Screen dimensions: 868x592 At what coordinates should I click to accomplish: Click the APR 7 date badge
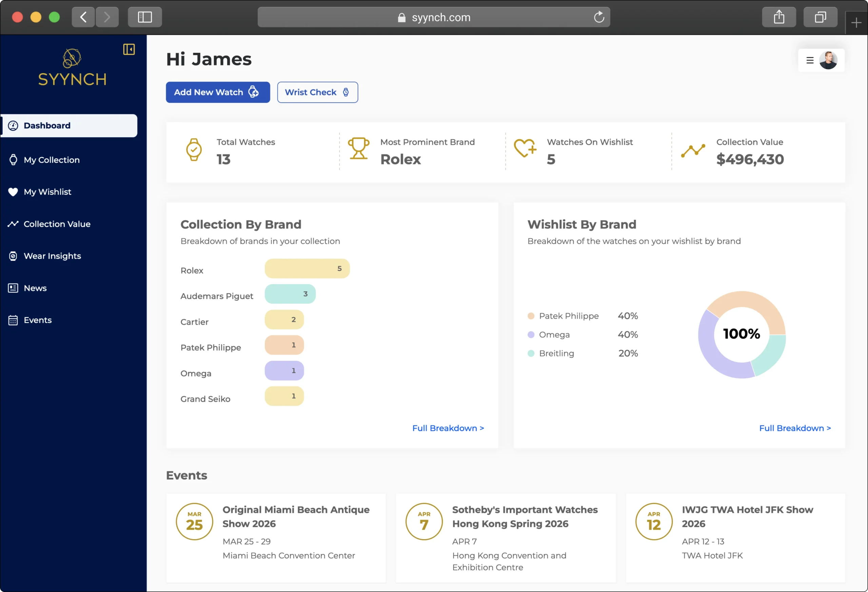424,522
